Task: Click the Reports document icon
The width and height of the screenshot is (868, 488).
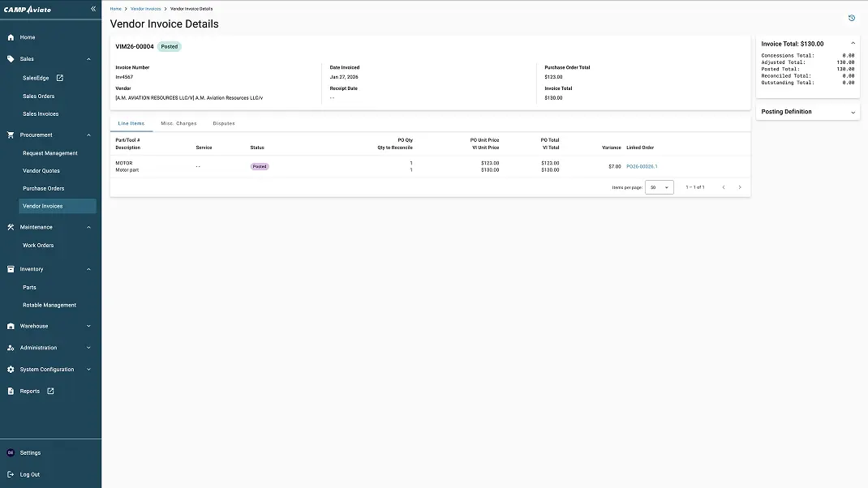Action: tap(11, 392)
